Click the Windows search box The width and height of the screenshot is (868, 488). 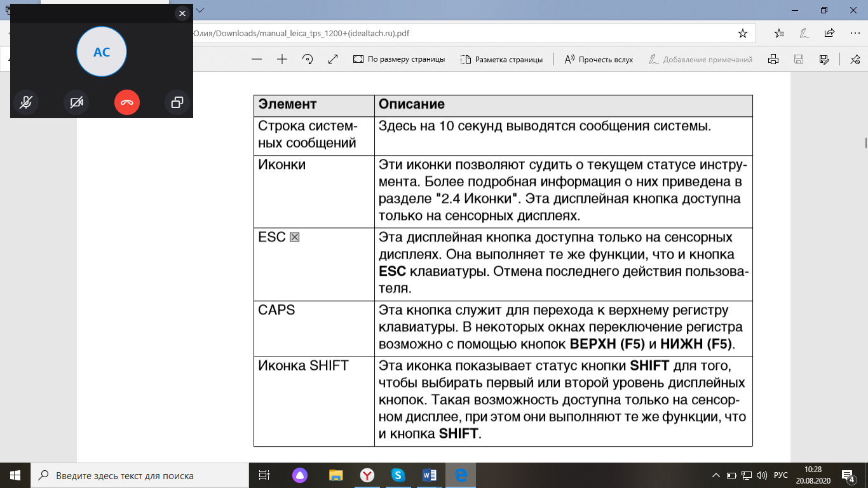point(140,475)
